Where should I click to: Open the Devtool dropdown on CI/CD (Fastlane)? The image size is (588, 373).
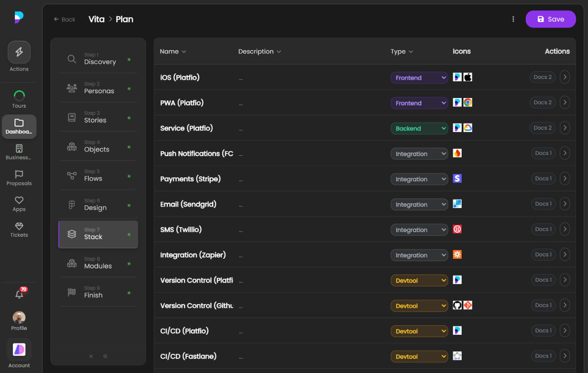tap(419, 356)
